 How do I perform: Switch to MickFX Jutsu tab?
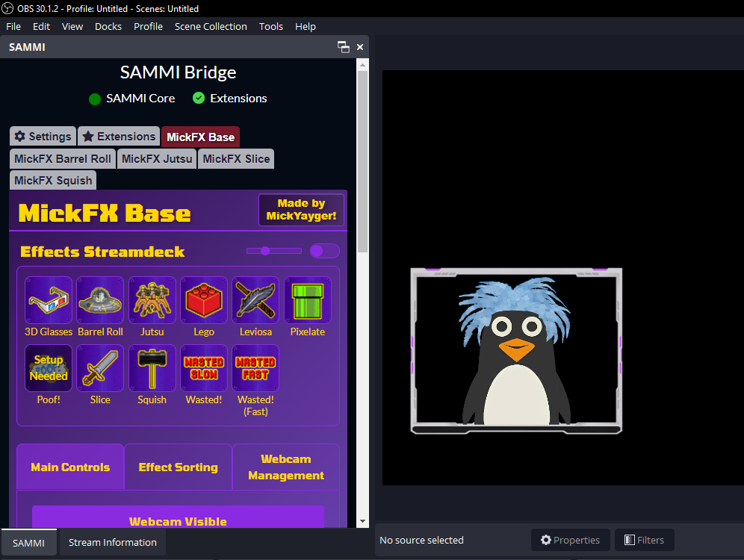tap(157, 159)
